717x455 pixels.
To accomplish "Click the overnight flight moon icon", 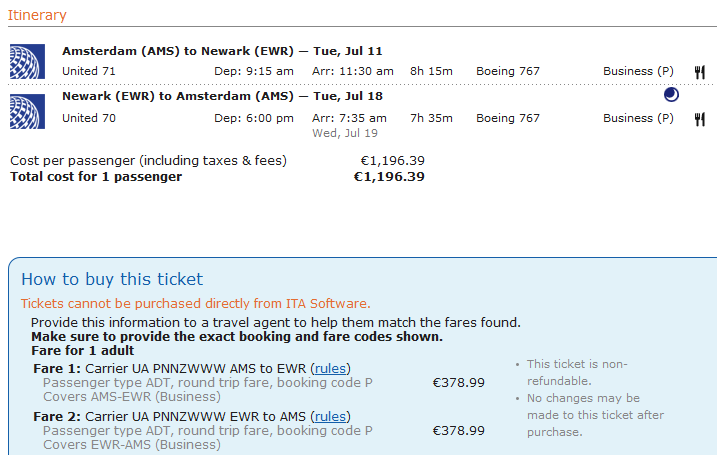I will click(x=671, y=95).
